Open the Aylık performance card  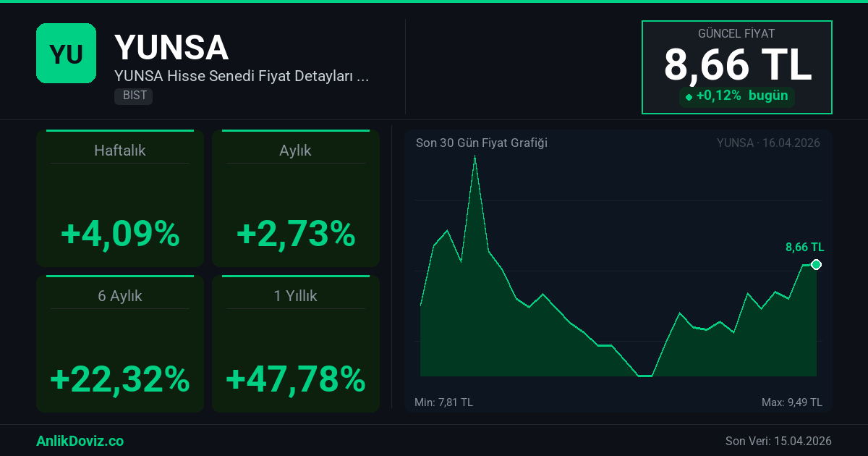[295, 199]
